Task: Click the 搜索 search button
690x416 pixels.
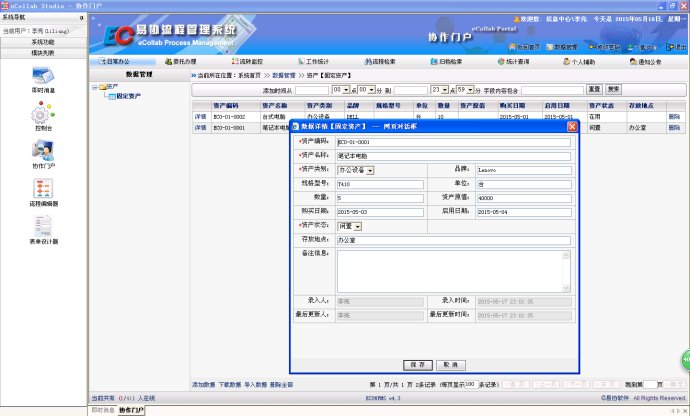Action: pyautogui.click(x=613, y=89)
